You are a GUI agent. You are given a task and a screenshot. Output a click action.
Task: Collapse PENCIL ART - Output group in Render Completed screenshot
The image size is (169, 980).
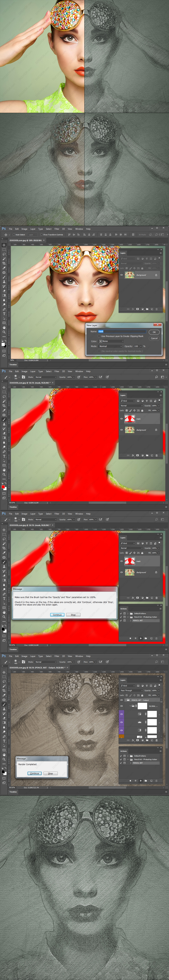coord(126,700)
